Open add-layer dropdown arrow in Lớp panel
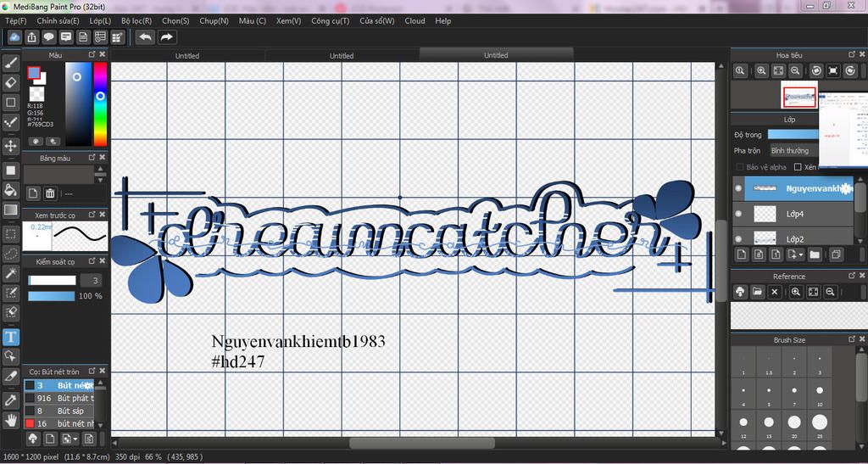Image resolution: width=868 pixels, height=464 pixels. tap(796, 254)
